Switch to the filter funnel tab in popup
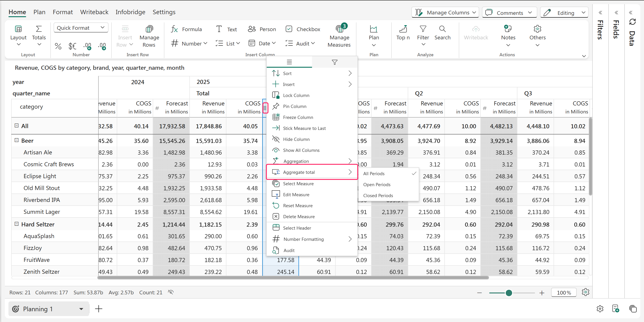 point(334,62)
